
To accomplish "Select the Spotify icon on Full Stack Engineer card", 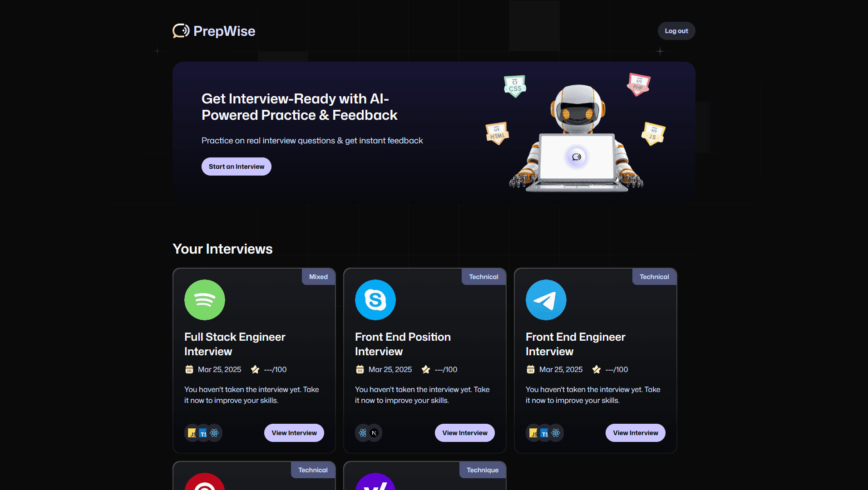I will click(x=204, y=300).
